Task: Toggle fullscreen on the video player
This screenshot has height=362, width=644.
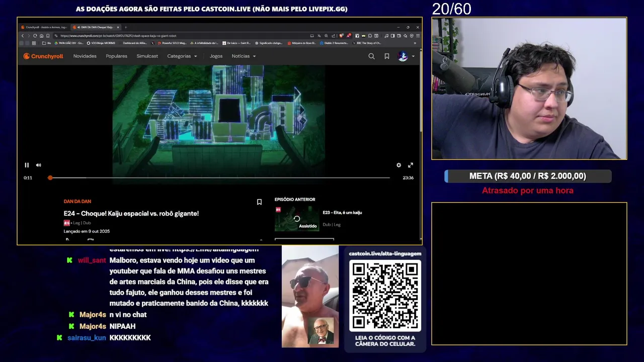Action: tap(411, 165)
